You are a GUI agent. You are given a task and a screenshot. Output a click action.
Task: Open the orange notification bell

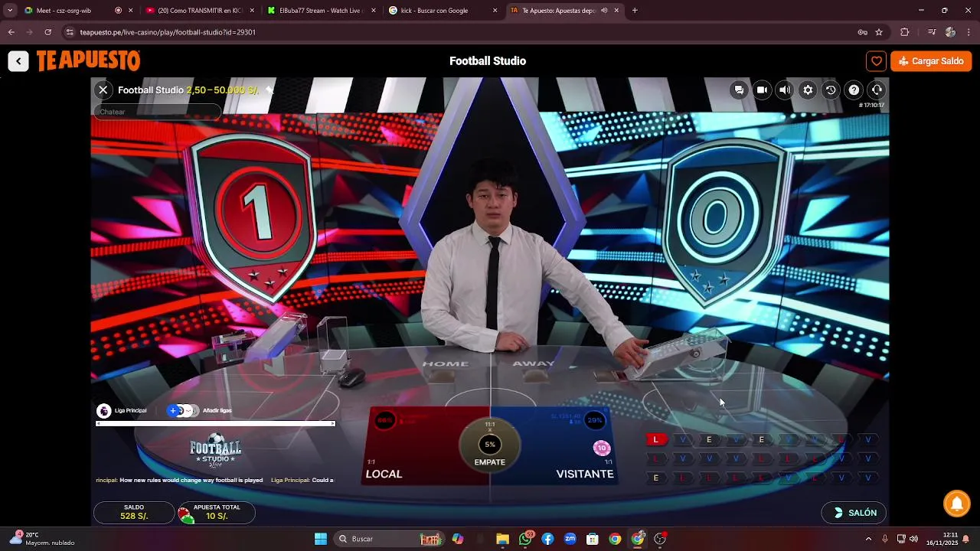956,503
